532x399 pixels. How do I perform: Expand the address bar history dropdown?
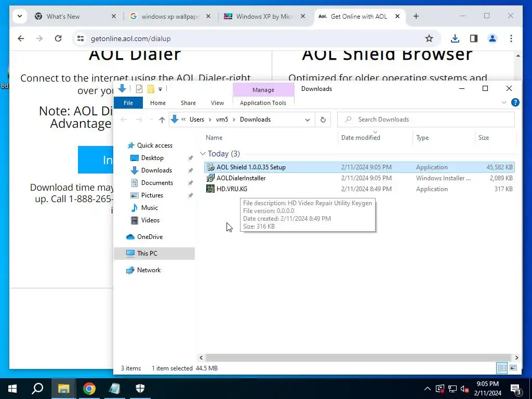click(308, 119)
